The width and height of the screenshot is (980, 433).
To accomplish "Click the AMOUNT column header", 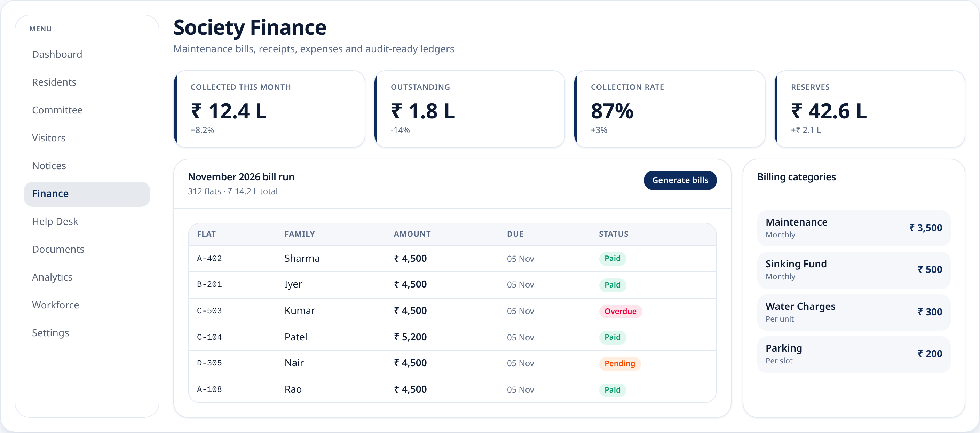I will pyautogui.click(x=412, y=234).
